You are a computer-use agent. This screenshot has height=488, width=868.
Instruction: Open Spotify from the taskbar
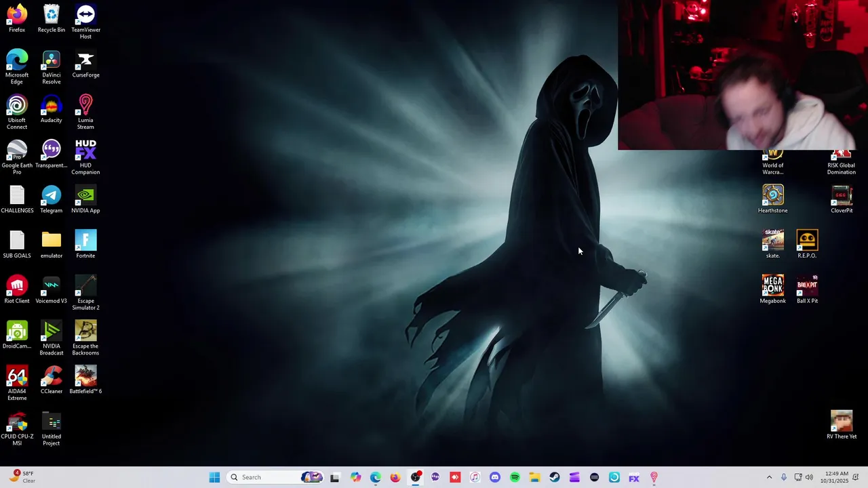515,477
